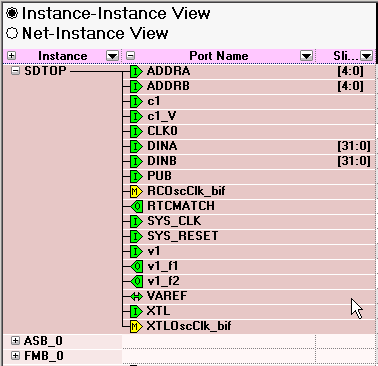Screen dimensions: 378x366
Task: Select the CLK0 port name
Action: pyautogui.click(x=162, y=131)
